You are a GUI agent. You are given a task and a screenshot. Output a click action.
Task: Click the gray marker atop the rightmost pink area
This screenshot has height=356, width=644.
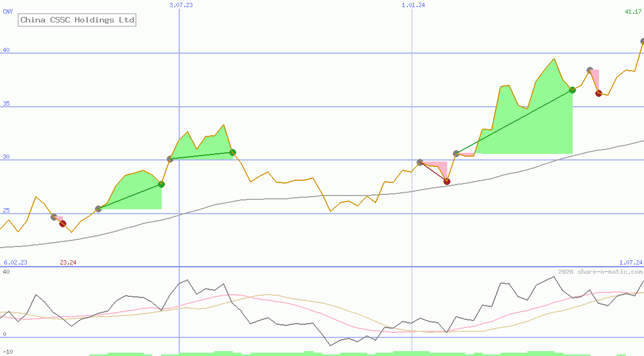coord(590,70)
